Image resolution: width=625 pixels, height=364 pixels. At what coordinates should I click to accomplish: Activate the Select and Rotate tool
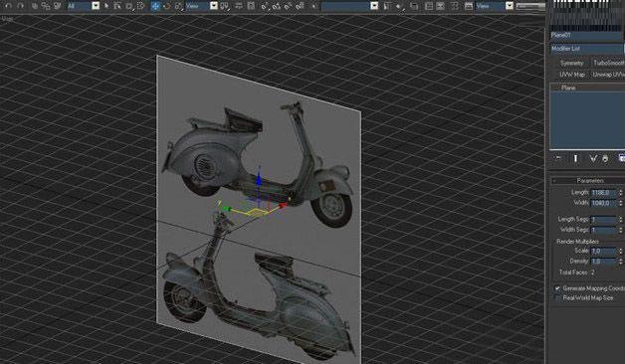167,6
